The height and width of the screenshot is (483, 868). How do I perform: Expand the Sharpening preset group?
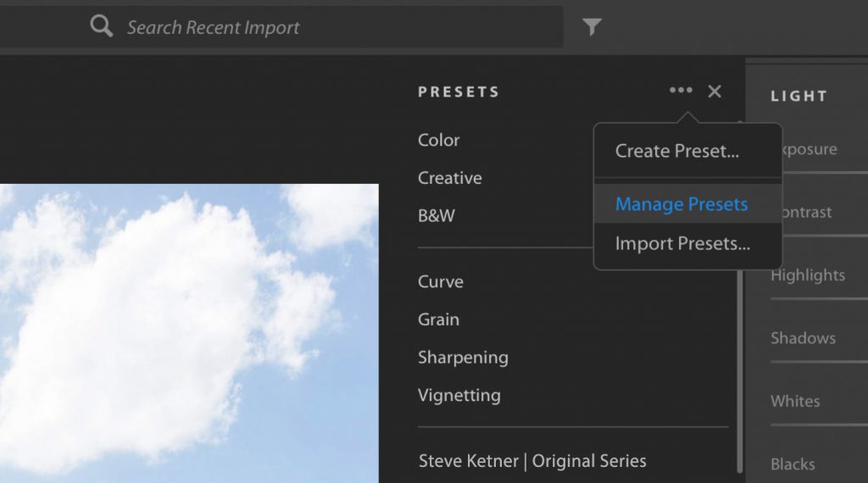(x=463, y=357)
